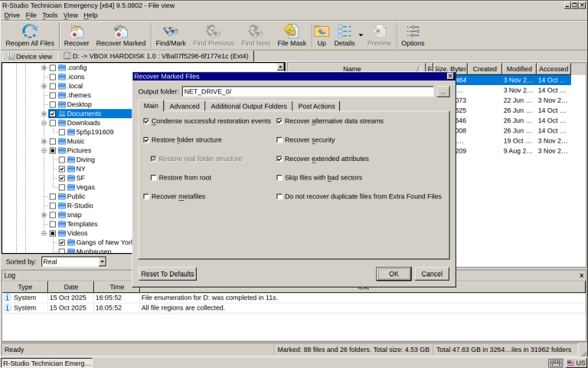
Task: Open the Sorted by dropdown
Action: pyautogui.click(x=102, y=262)
